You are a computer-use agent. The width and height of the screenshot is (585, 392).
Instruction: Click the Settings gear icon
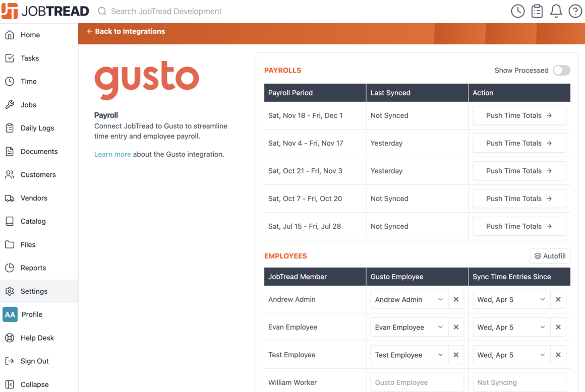point(10,291)
